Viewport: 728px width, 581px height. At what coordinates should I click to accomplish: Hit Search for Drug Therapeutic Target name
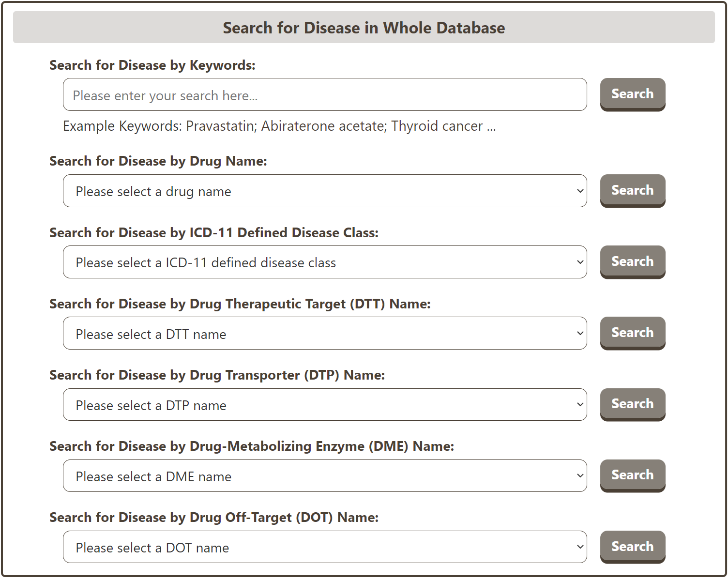[x=632, y=333]
